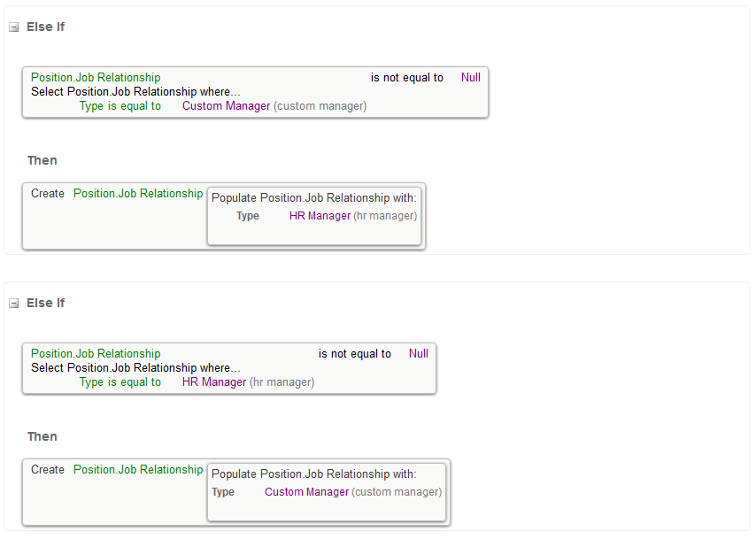Select Position.Job Relationship in HR Manager condition

click(96, 354)
